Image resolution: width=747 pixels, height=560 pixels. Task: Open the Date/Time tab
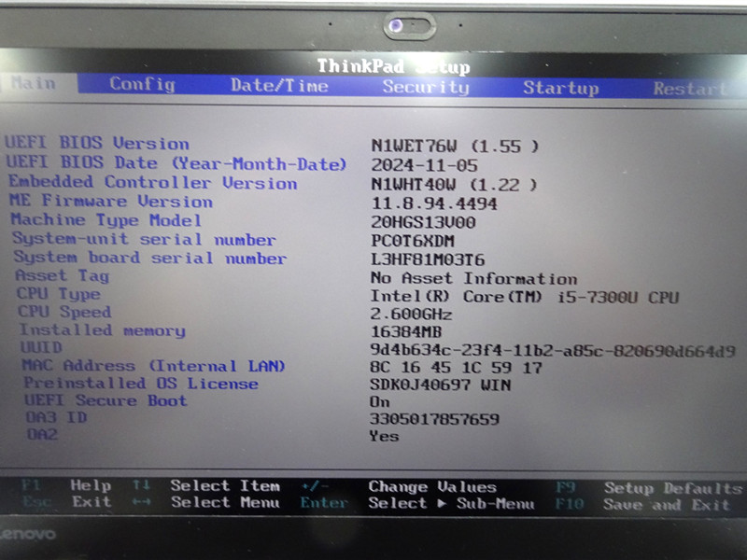click(279, 86)
